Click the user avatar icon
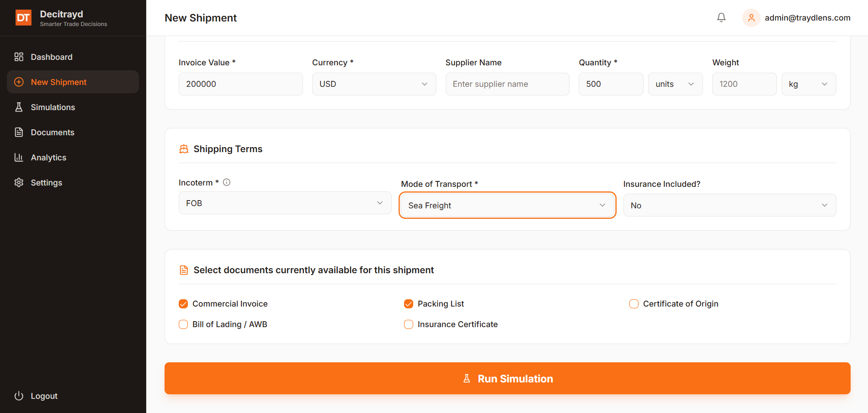Viewport: 868px width, 413px height. coord(751,18)
